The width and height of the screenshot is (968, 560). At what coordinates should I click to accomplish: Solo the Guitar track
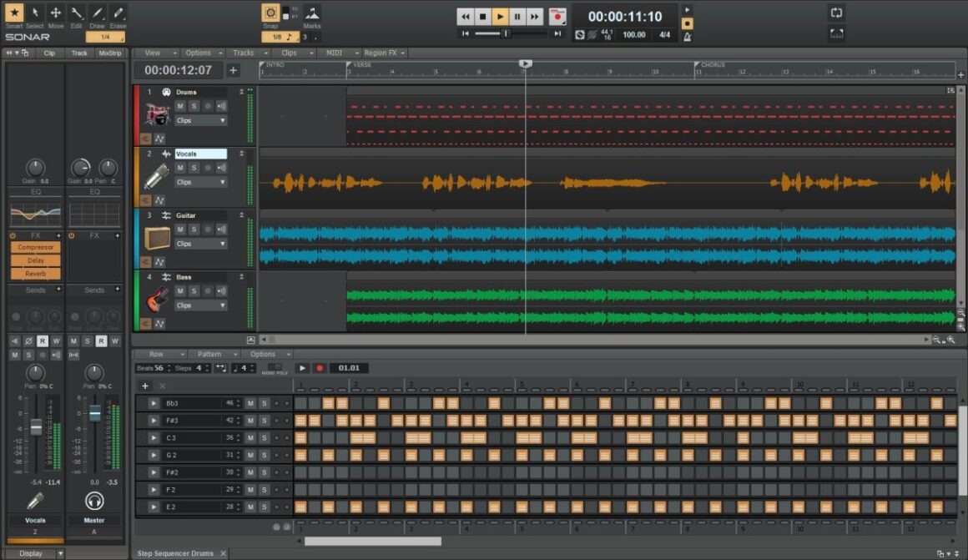click(x=193, y=229)
